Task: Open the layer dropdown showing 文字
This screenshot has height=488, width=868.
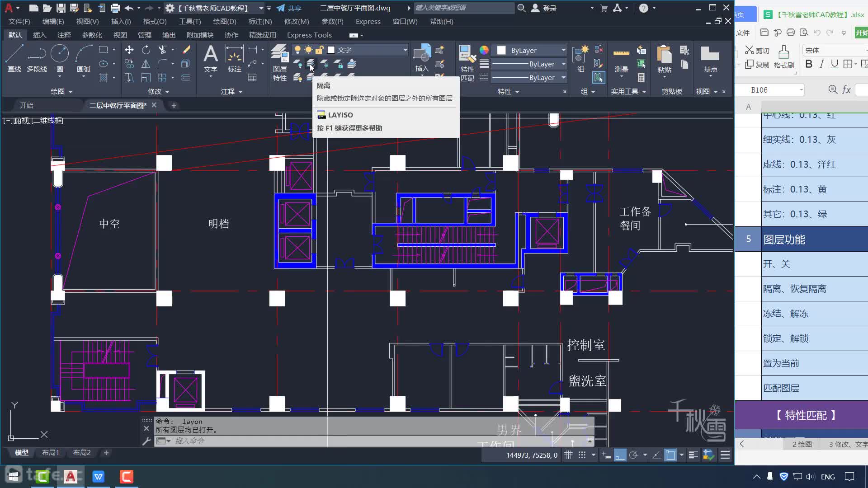Action: coord(350,50)
